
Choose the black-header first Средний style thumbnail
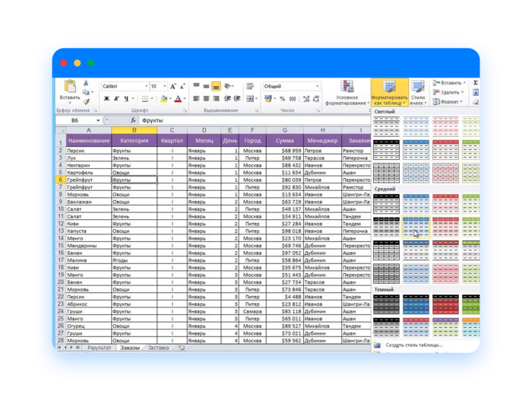coord(386,204)
